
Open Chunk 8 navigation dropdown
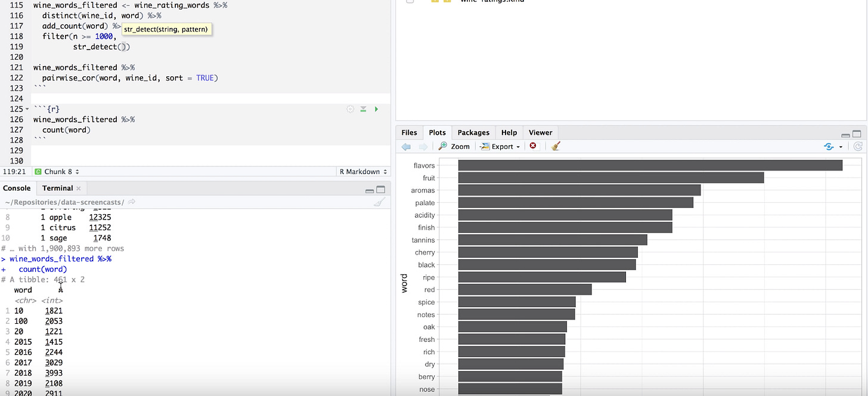point(57,172)
